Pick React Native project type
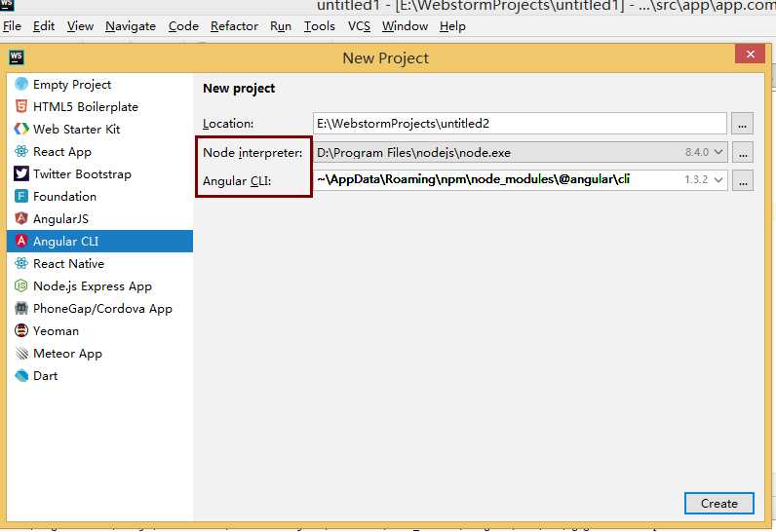The width and height of the screenshot is (776, 532). pyautogui.click(x=100, y=263)
